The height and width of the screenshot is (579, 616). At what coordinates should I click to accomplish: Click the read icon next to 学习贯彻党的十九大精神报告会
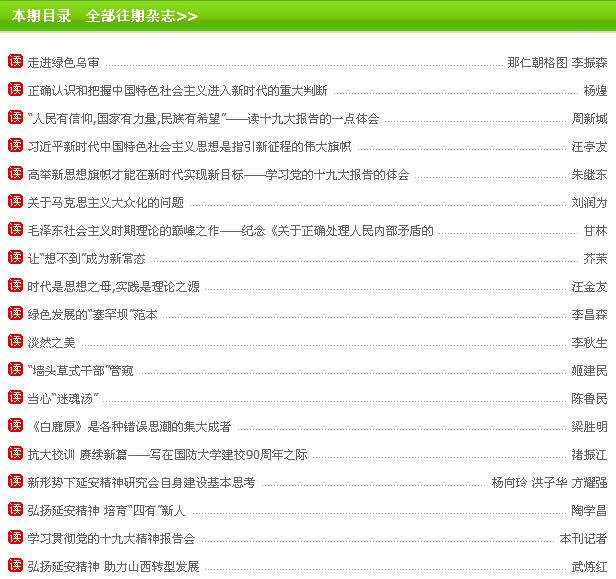(x=15, y=538)
